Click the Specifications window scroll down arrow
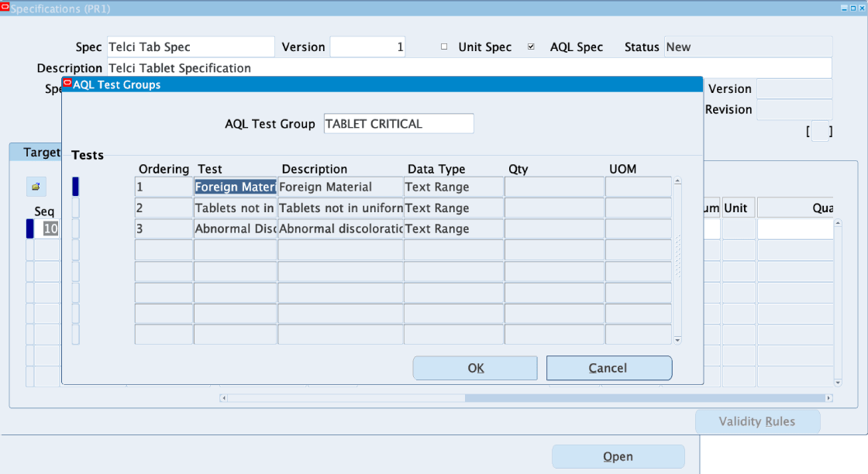This screenshot has width=868, height=474. pyautogui.click(x=838, y=383)
